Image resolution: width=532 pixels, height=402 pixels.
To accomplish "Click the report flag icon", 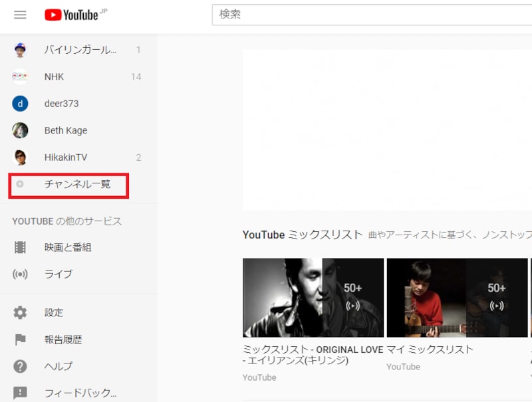I will pos(20,340).
